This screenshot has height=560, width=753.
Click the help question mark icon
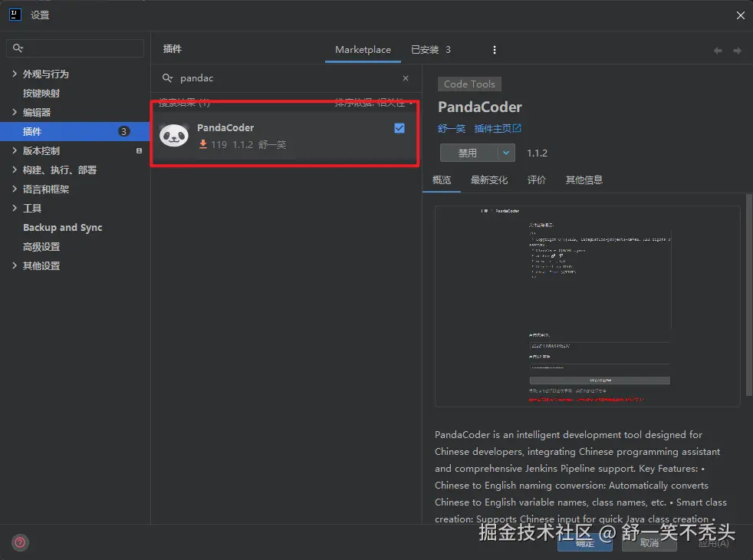tap(20, 542)
